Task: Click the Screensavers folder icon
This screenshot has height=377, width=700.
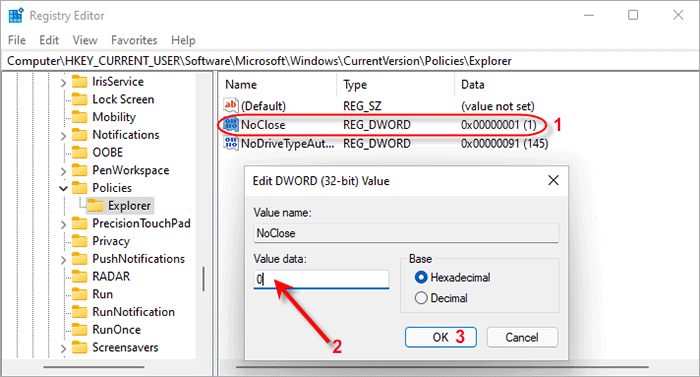Action: [79, 348]
